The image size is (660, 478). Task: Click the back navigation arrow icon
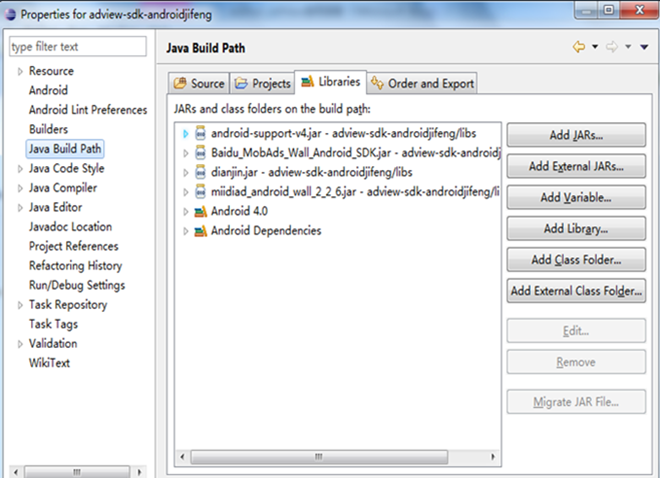coord(578,47)
